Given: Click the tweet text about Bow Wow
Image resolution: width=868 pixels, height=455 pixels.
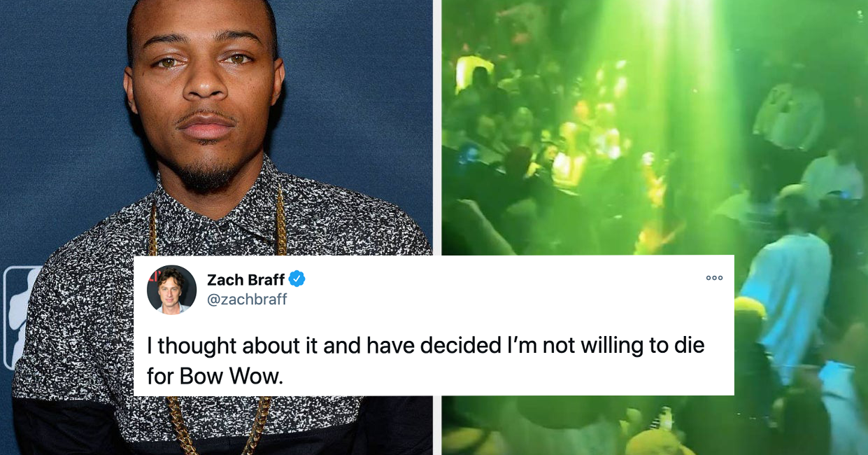Looking at the screenshot, I should pos(425,360).
